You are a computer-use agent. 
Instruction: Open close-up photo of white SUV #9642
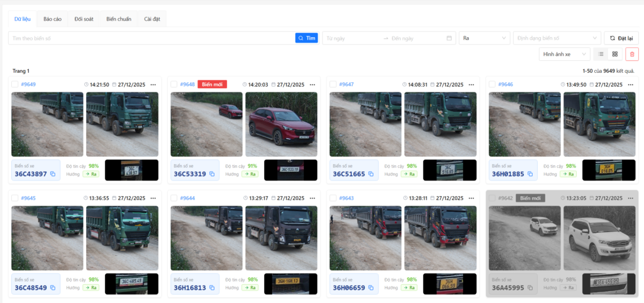(x=599, y=238)
